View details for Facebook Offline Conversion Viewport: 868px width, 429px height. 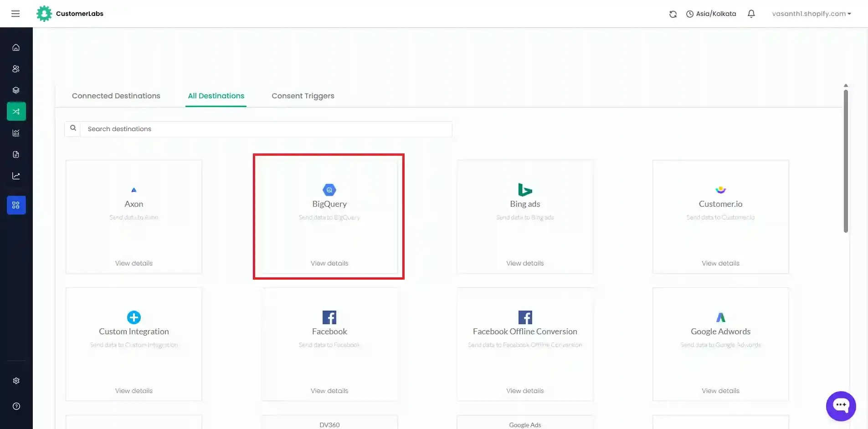pos(525,391)
